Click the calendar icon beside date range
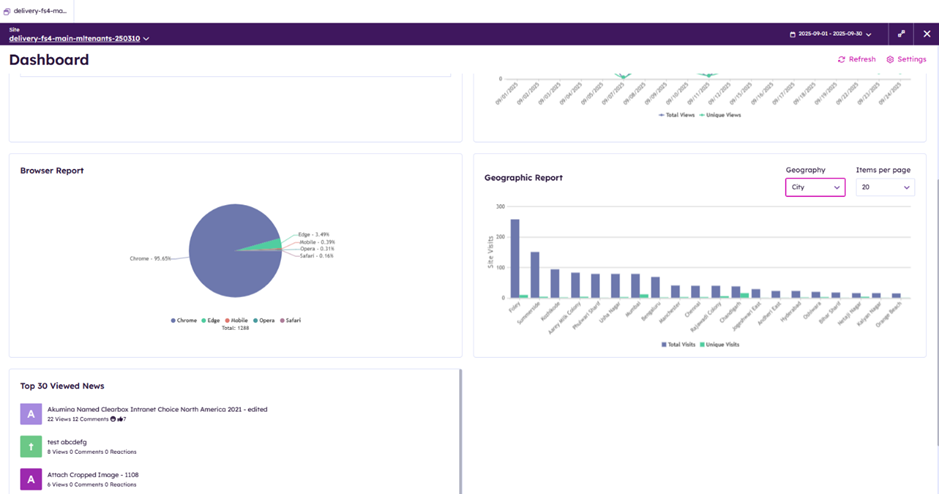 pyautogui.click(x=793, y=34)
